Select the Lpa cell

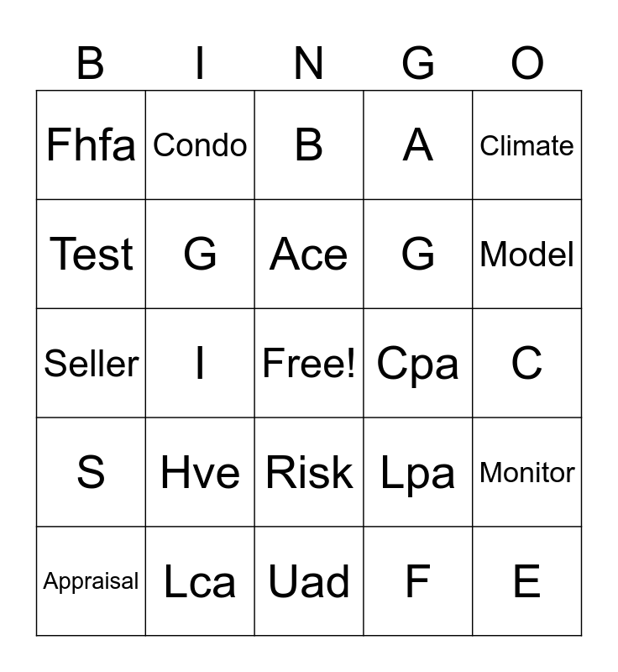pos(418,472)
